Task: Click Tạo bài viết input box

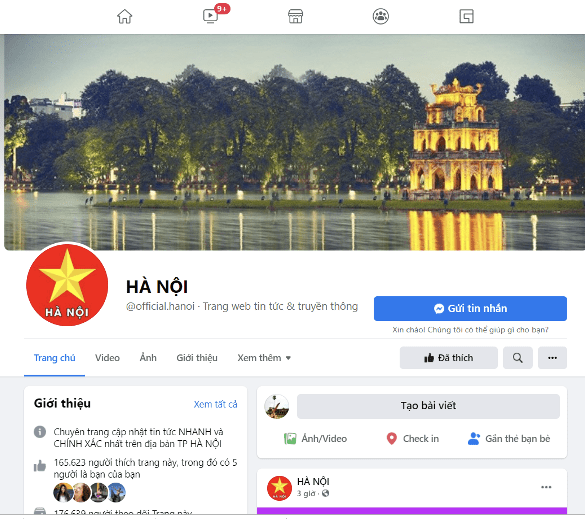Action: point(428,406)
